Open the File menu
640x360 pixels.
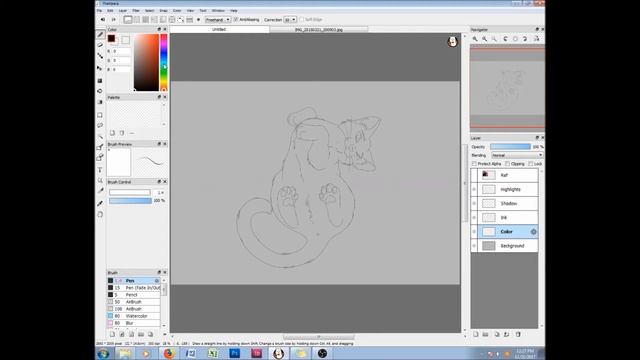coord(99,11)
